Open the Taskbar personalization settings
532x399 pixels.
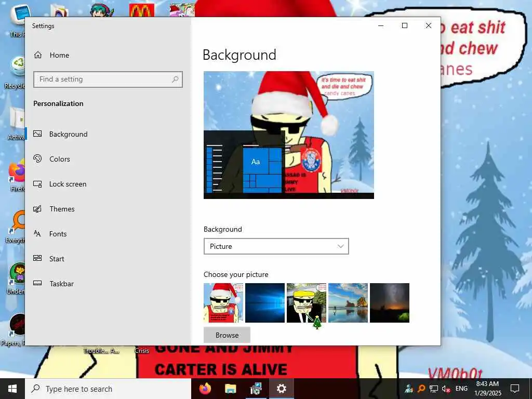tap(108, 284)
